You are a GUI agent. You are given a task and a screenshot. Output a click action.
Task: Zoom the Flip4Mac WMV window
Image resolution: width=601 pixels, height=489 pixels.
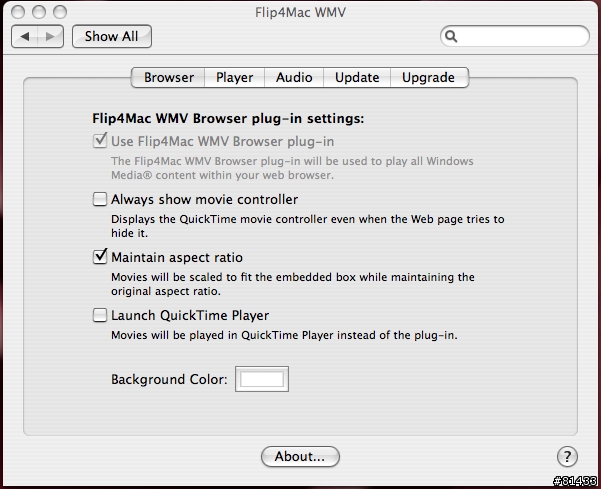(x=60, y=12)
